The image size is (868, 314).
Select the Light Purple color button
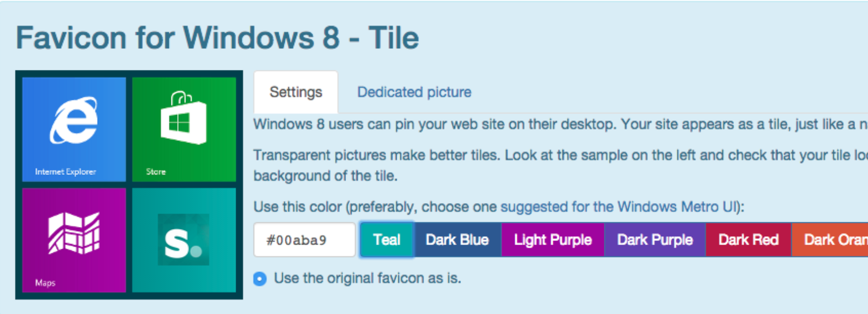tap(553, 240)
